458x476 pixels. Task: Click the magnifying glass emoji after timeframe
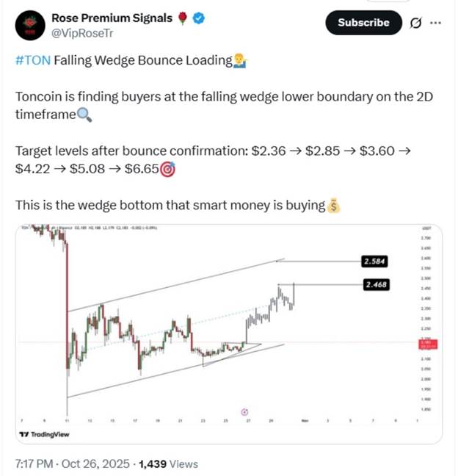(x=84, y=115)
